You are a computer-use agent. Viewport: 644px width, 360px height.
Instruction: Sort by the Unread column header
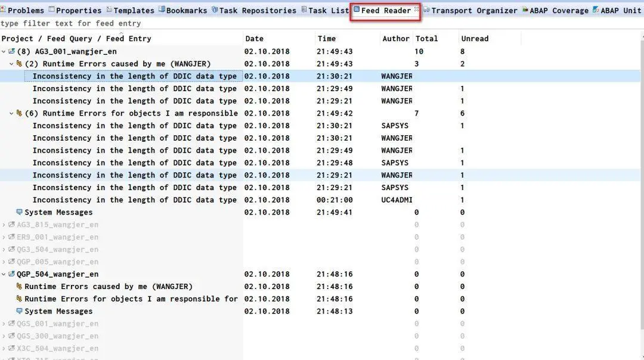(490, 39)
